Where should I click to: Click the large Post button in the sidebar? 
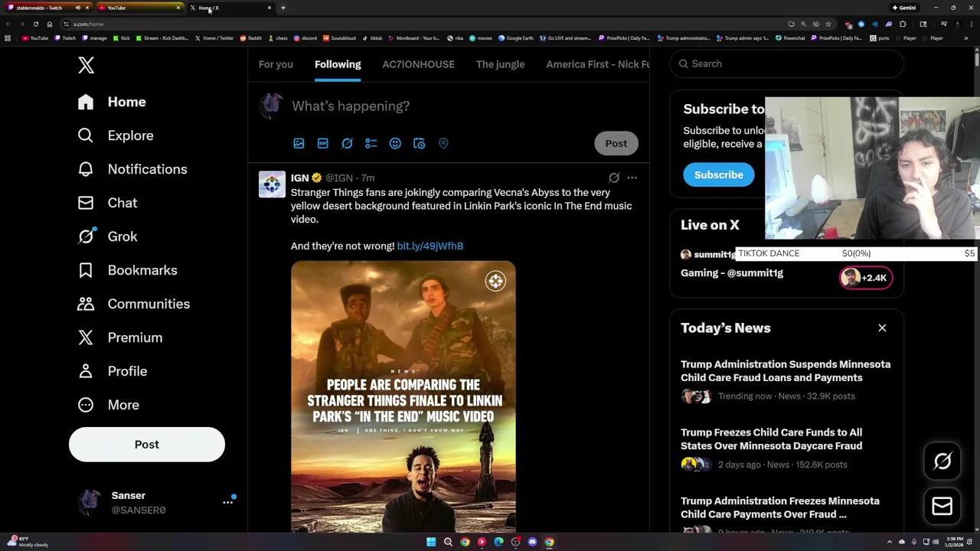pos(147,445)
